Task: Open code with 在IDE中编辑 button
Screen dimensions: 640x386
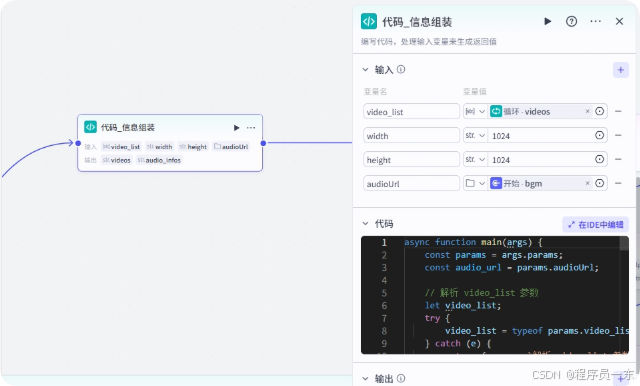Action: coord(596,224)
